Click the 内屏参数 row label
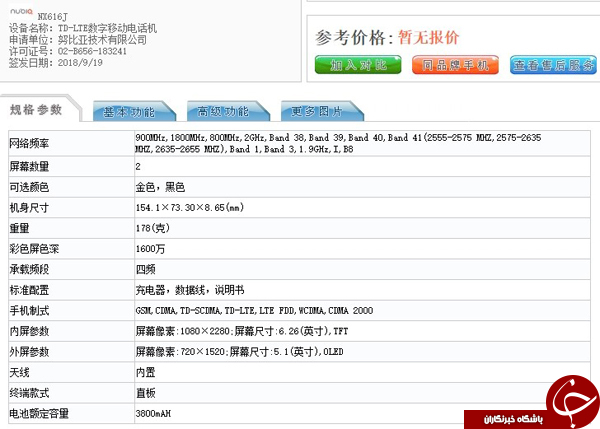The width and height of the screenshot is (600, 429). click(x=29, y=331)
